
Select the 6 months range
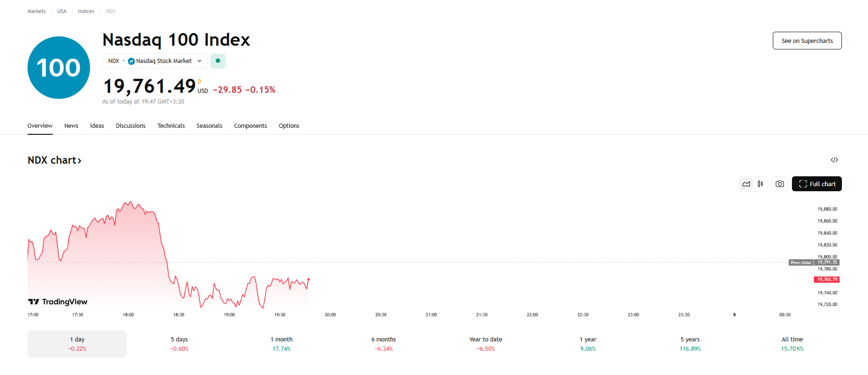[384, 344]
